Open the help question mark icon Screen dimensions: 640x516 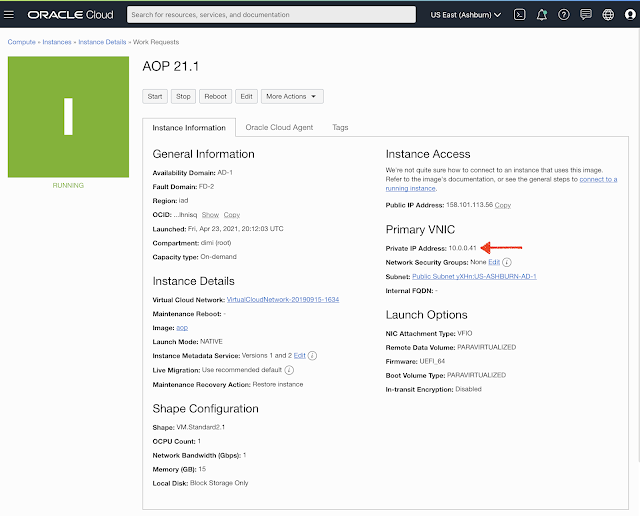click(564, 15)
